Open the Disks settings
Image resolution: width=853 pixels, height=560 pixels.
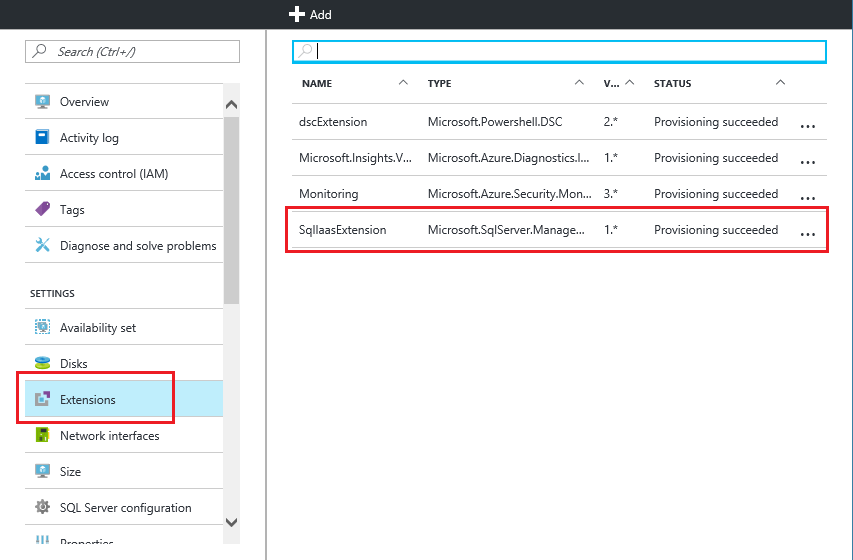(x=124, y=363)
